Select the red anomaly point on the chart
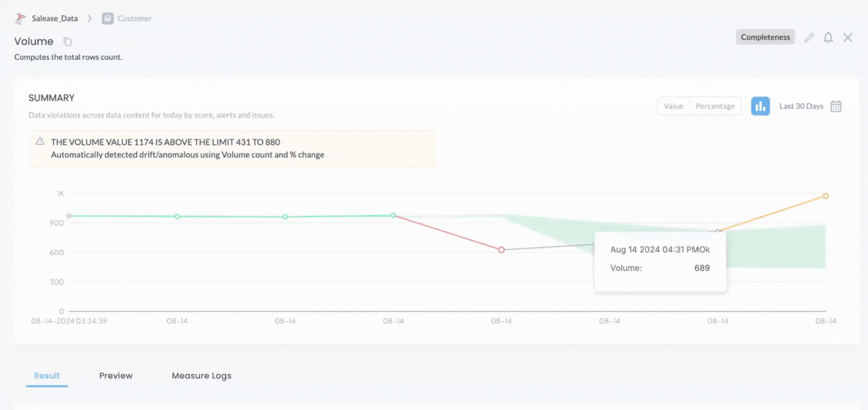Screen dimensions: 868x410 point(501,249)
